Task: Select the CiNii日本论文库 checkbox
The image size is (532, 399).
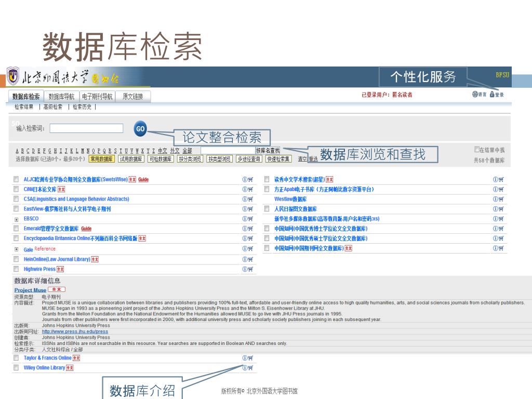Action: (16, 189)
